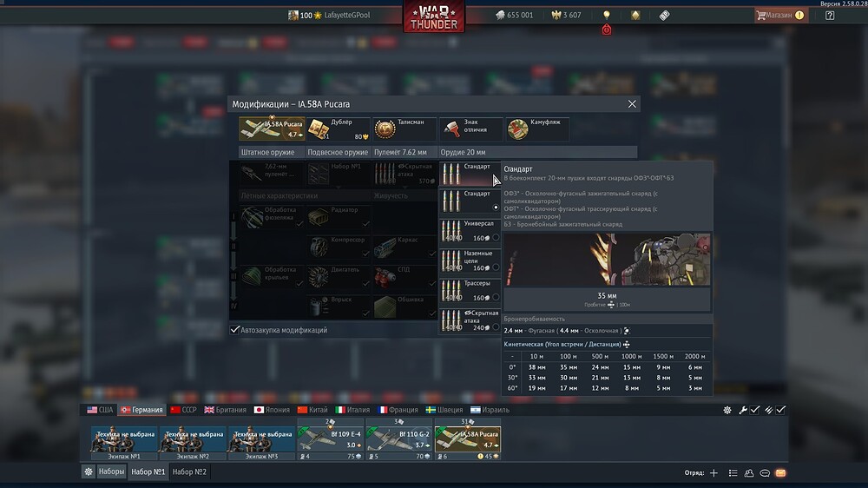
Task: Switch to the Япония country tab
Action: (271, 410)
